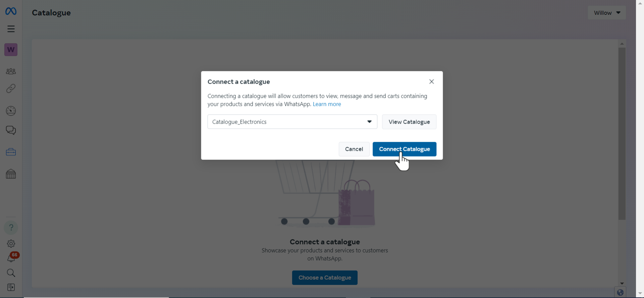Select the purple W business account icon
The width and height of the screenshot is (644, 298).
11,50
